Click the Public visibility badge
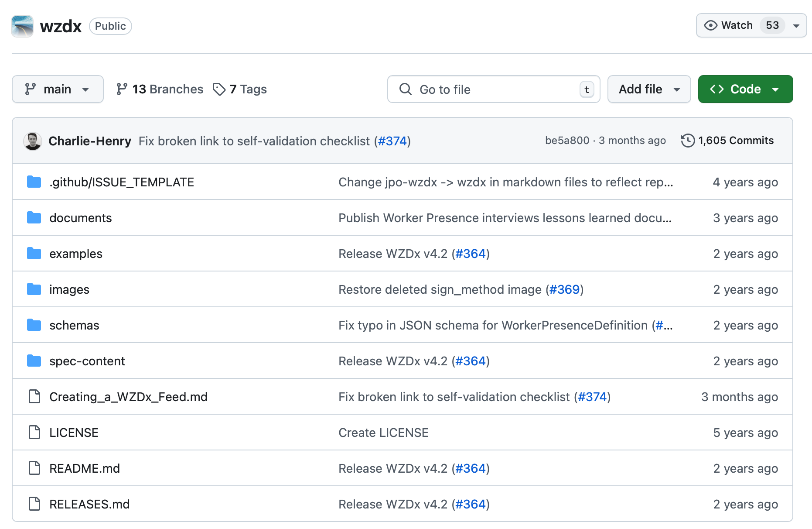The width and height of the screenshot is (812, 529). point(110,26)
